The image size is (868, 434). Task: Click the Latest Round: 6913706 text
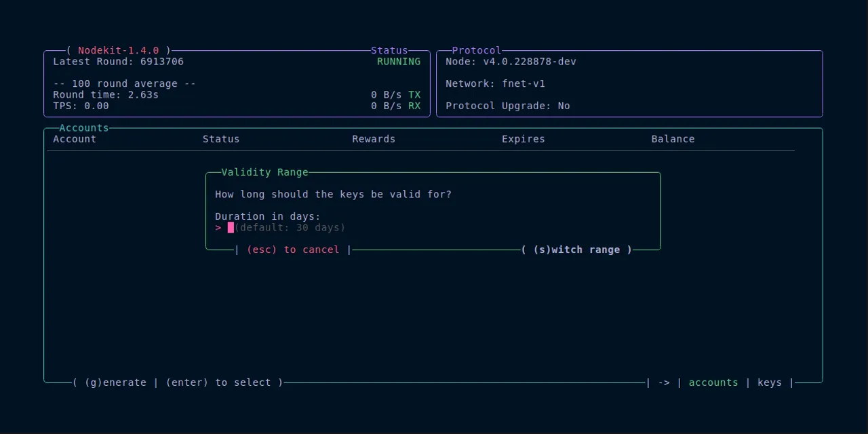[118, 62]
